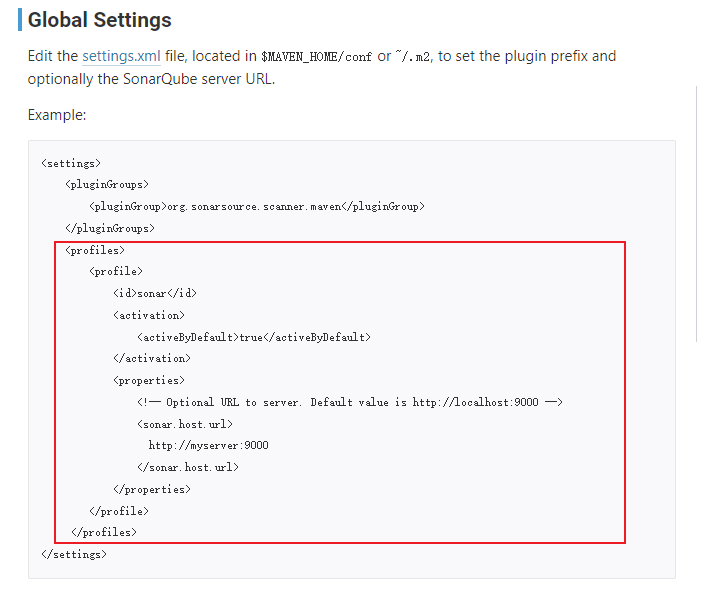Viewport: 702px width, 604px height.
Task: Click the closing </profiles> tag line
Action: 104,533
